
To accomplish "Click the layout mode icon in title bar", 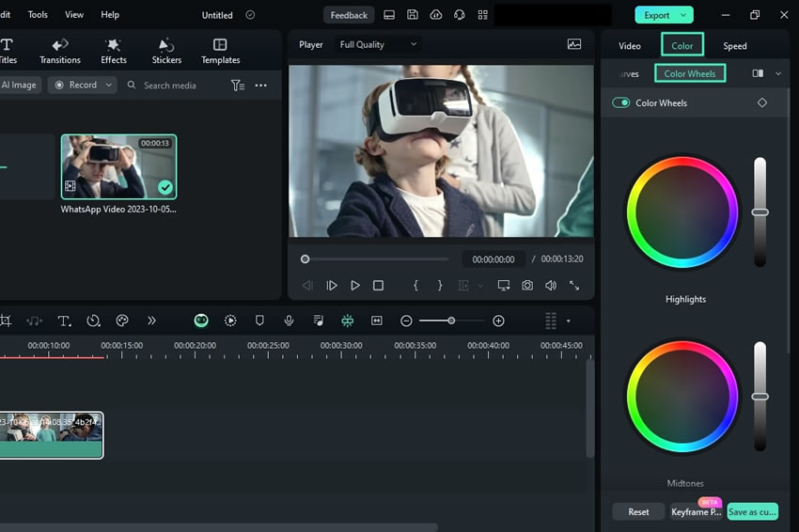I will click(x=389, y=15).
